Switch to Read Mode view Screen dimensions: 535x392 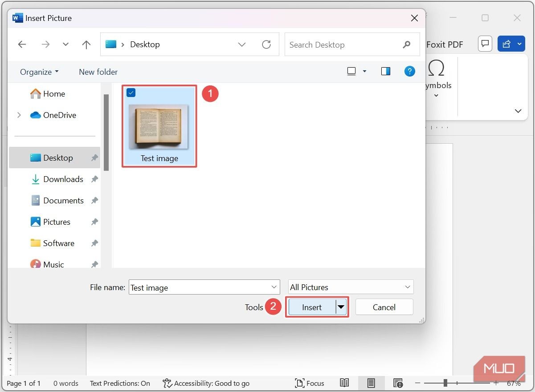pyautogui.click(x=344, y=383)
